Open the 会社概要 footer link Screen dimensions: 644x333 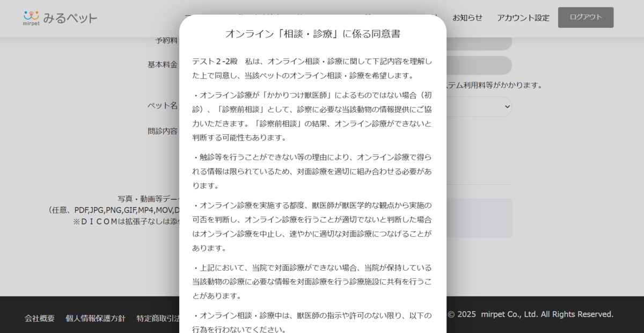click(40, 318)
